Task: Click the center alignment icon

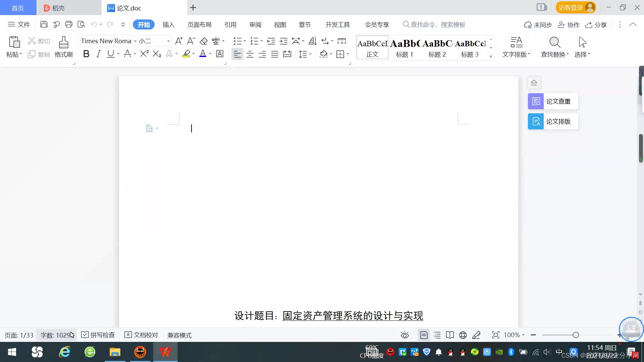Action: tap(250, 54)
